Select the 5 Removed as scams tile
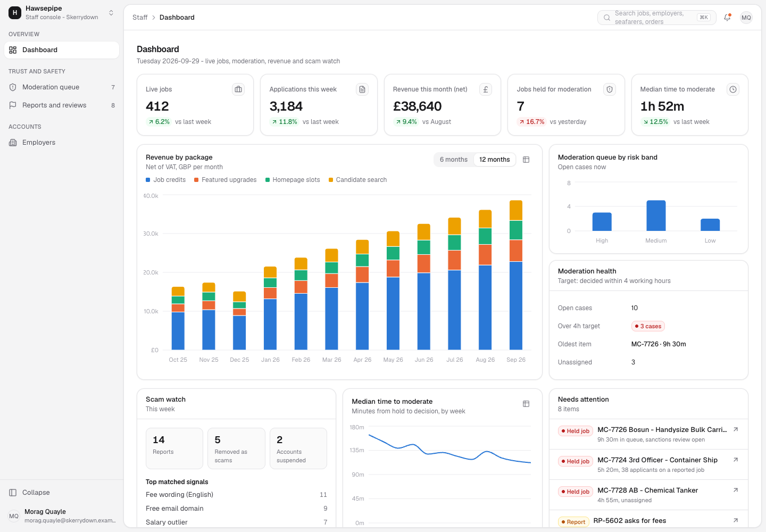 point(236,448)
